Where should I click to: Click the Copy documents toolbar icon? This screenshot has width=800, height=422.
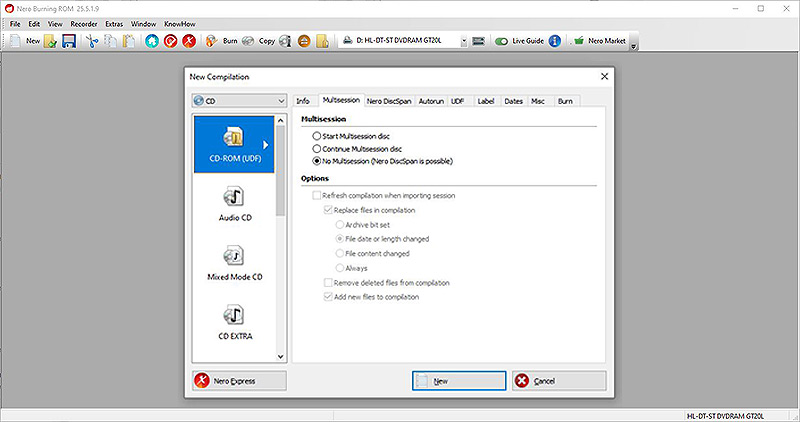110,41
